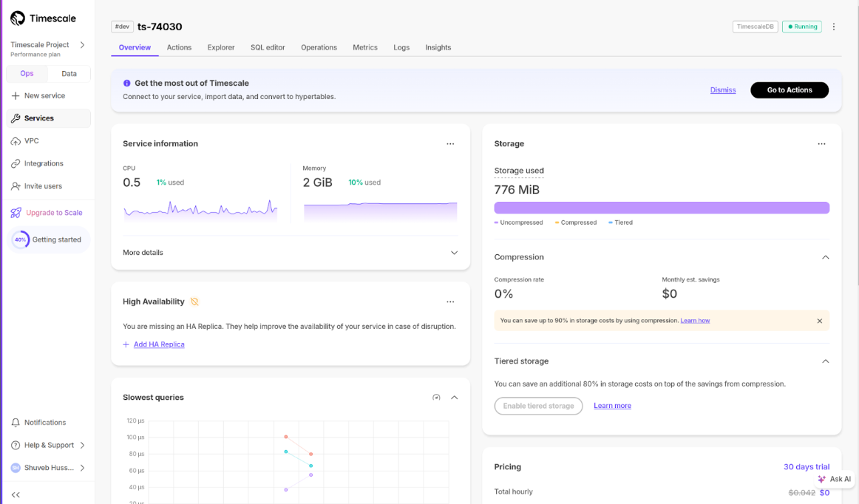Dismiss the compression savings notice
Viewport: 859px width, 504px height.
[819, 321]
